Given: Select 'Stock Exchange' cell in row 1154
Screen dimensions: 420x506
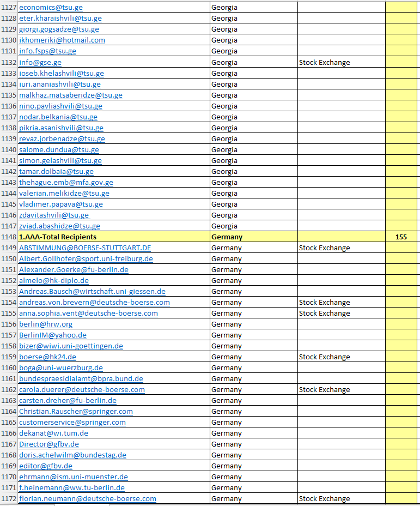Looking at the screenshot, I should 342,303.
